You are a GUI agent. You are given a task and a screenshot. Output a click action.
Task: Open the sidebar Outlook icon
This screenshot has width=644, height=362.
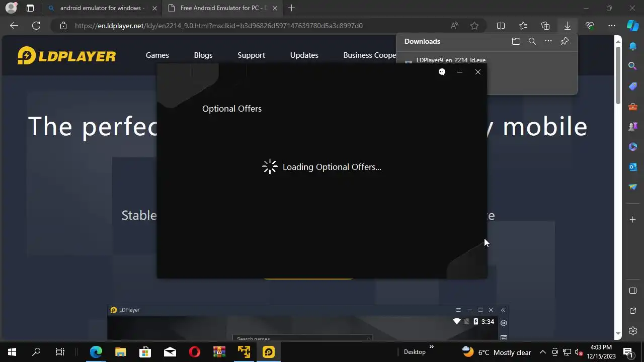click(633, 167)
